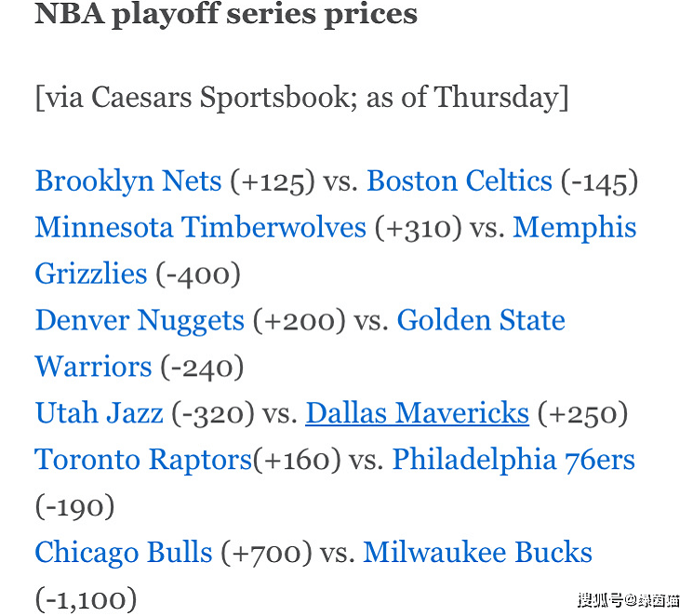The width and height of the screenshot is (693, 616).
Task: Visit the Milwaukee Bucks link
Action: (x=478, y=553)
